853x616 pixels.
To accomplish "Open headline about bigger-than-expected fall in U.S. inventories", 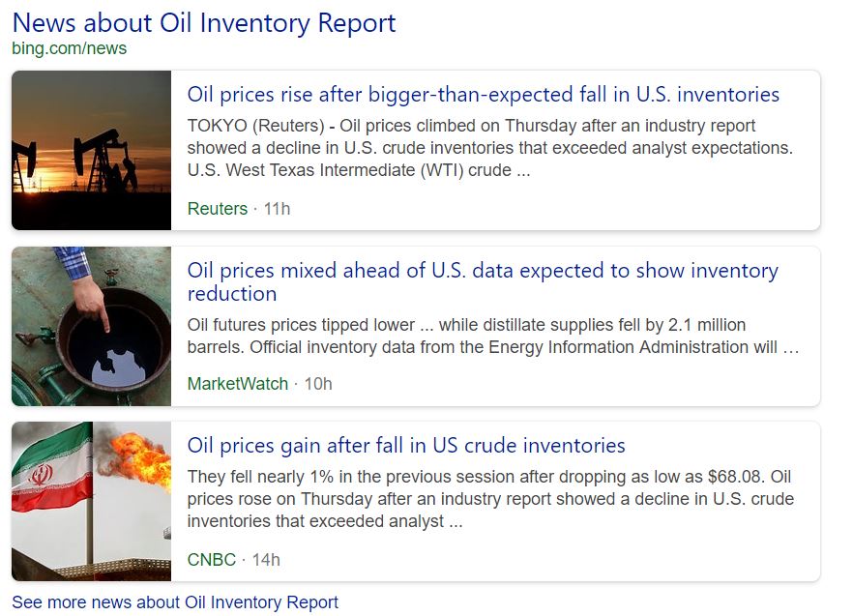I will (483, 95).
